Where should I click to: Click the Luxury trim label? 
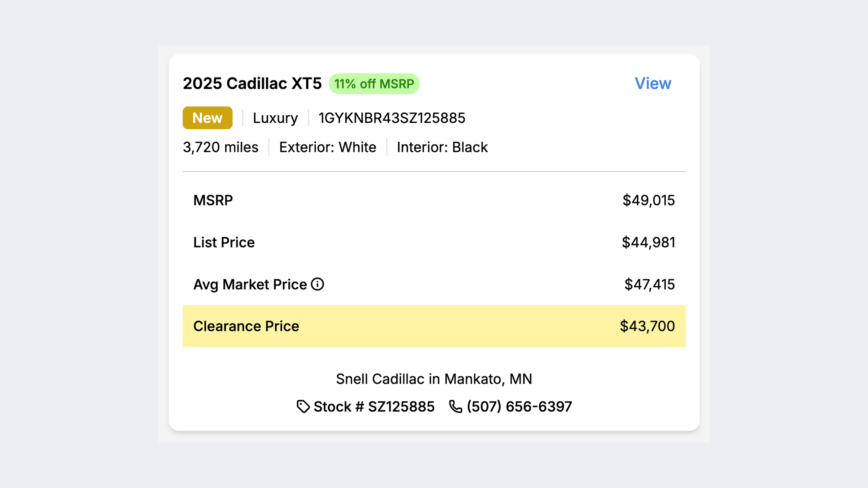click(275, 118)
